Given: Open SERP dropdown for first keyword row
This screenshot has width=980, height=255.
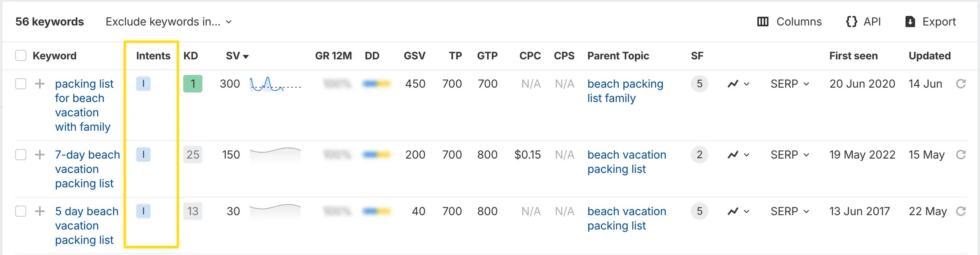Looking at the screenshot, I should tap(790, 84).
